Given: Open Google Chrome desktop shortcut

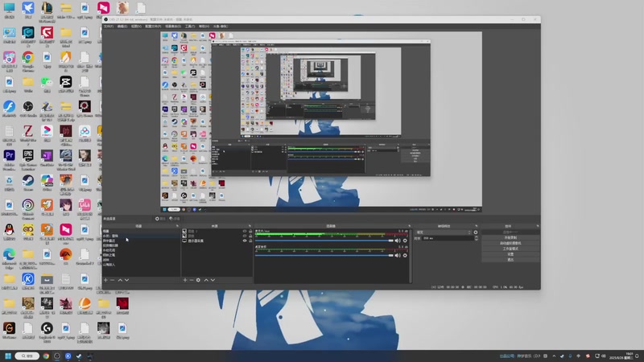Looking at the screenshot, I should coord(28,60).
